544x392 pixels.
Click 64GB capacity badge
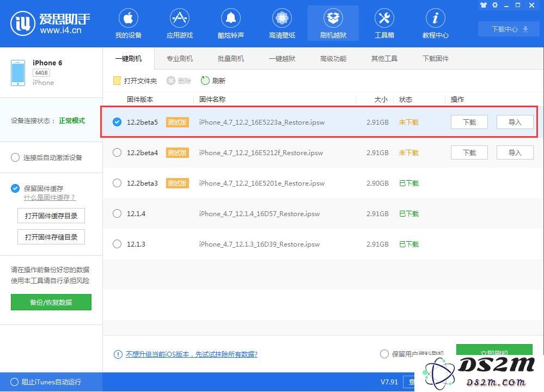[x=41, y=73]
